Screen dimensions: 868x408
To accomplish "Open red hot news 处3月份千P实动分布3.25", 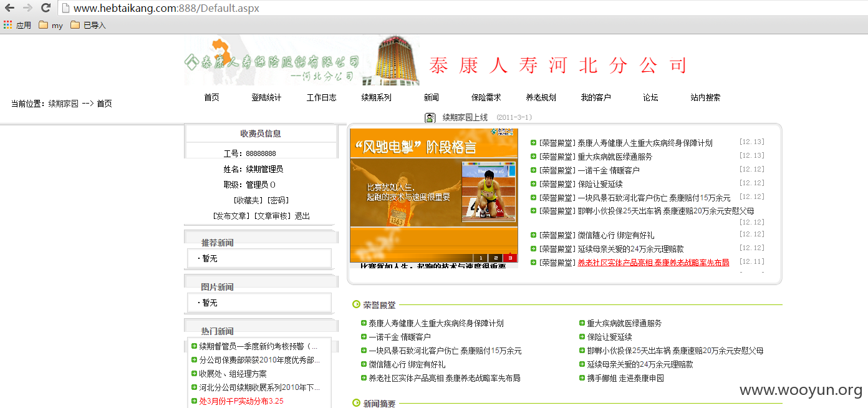I will tap(241, 401).
